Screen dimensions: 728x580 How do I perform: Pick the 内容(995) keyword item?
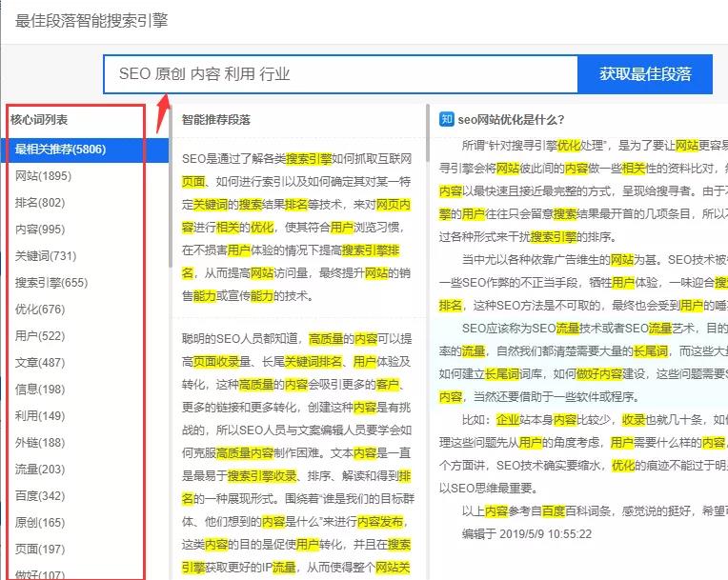point(40,229)
